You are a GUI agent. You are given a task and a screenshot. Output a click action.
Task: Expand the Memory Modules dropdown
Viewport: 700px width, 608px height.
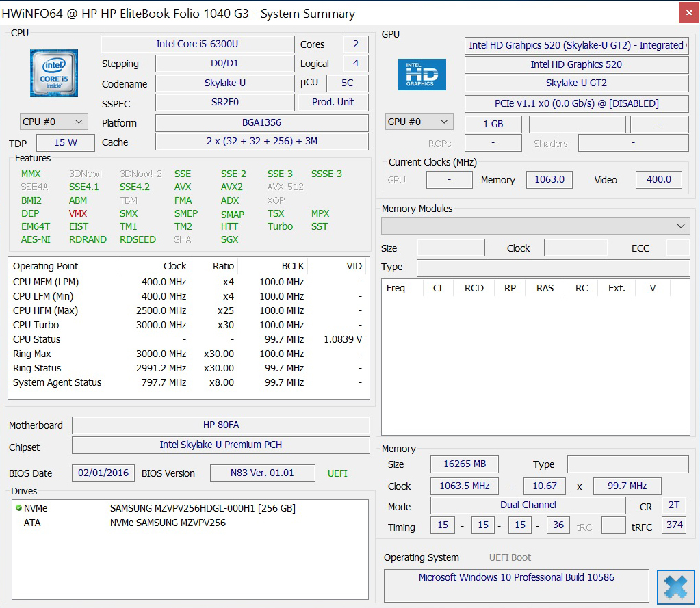536,226
